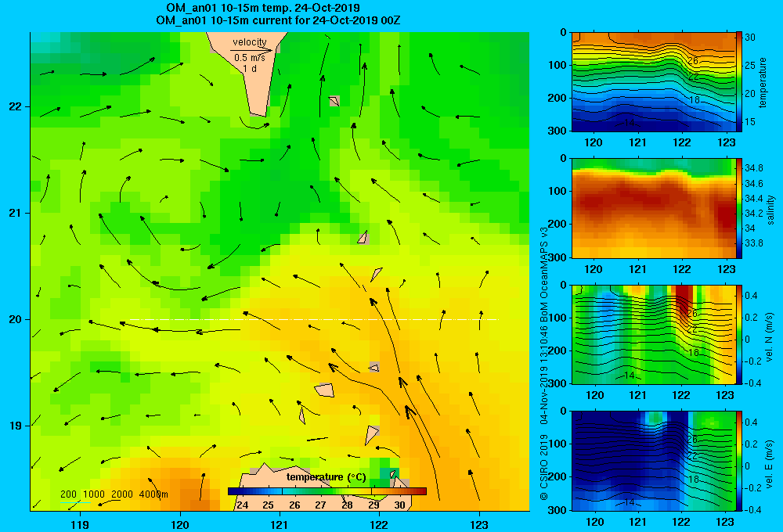
Task: Click the white dashed transect line at 20N
Action: [314, 319]
